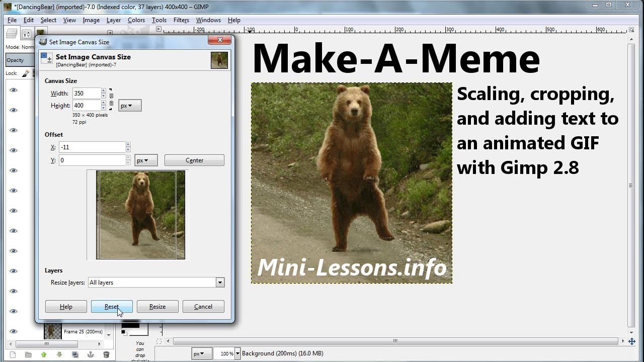Screen dimensions: 644x362
Task: Decrease canvas Width with down stepper
Action: pyautogui.click(x=104, y=96)
